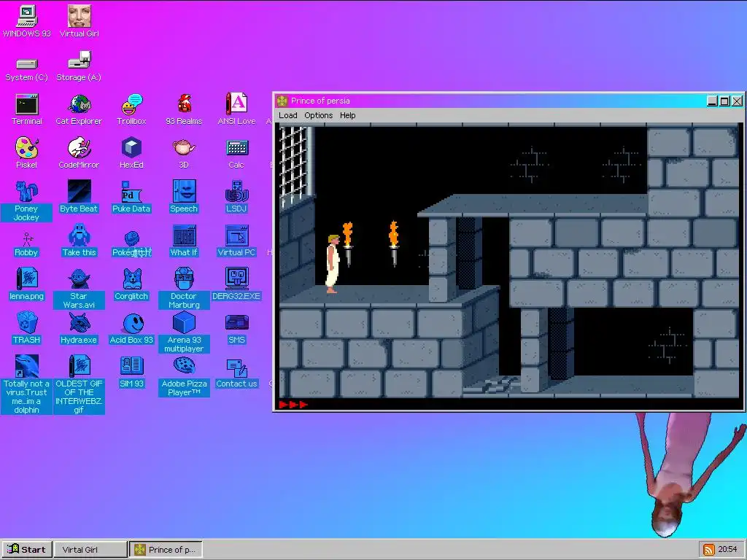Open the Puke Data icon
747x560 pixels.
click(x=131, y=197)
